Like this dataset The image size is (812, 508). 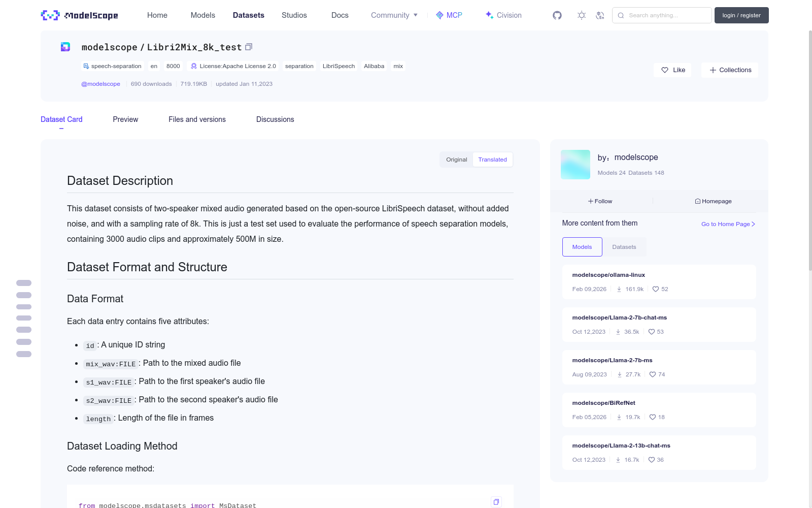(673, 70)
